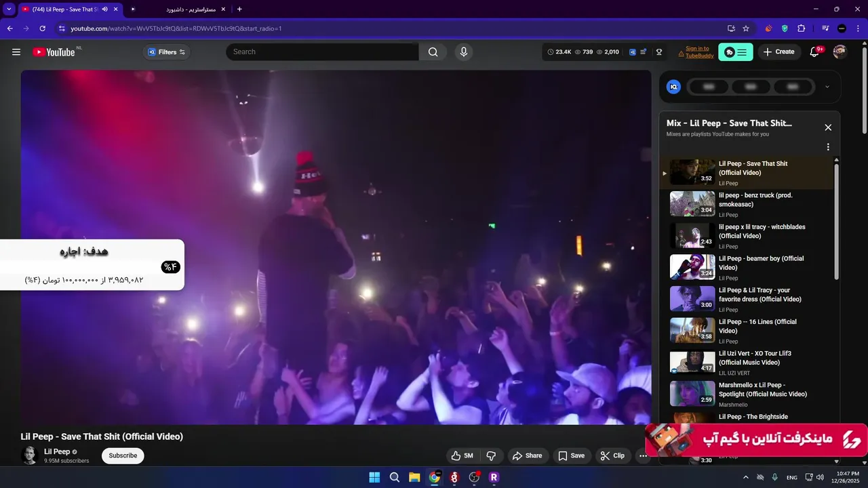Image resolution: width=868 pixels, height=488 pixels.
Task: Subscribe to Lil Peep
Action: tap(123, 455)
